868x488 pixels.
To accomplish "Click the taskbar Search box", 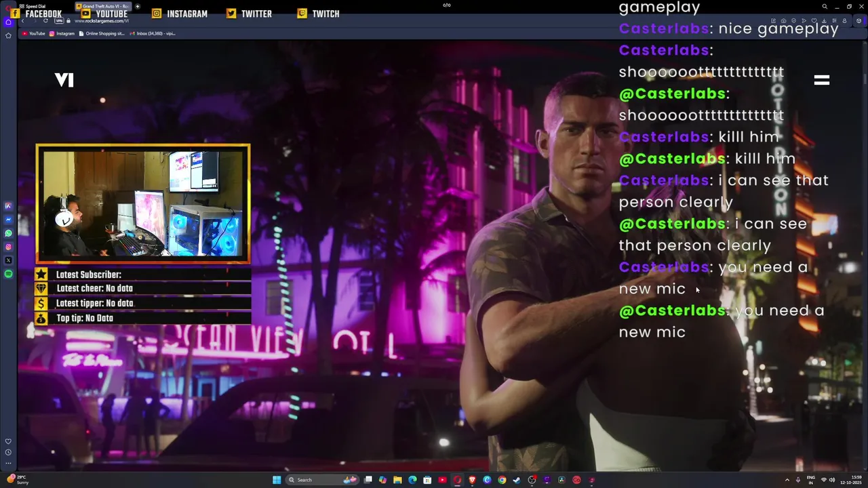I will (322, 480).
